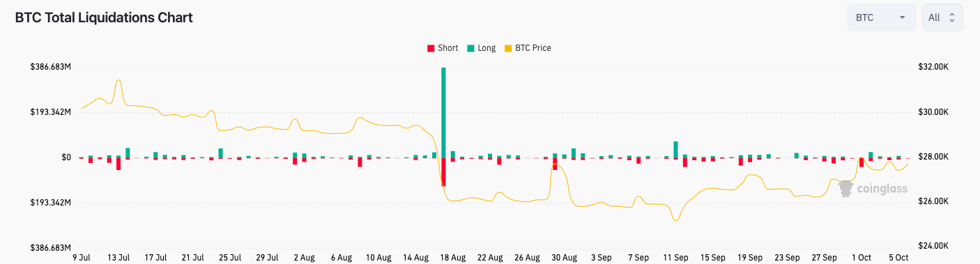The height and width of the screenshot is (264, 980).
Task: Click the coinglass watermark text
Action: [882, 189]
